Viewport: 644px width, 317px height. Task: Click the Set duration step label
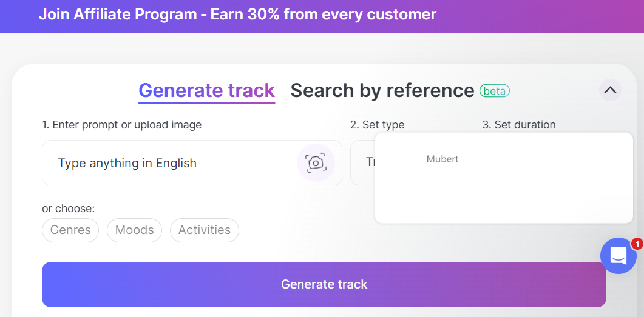point(519,125)
